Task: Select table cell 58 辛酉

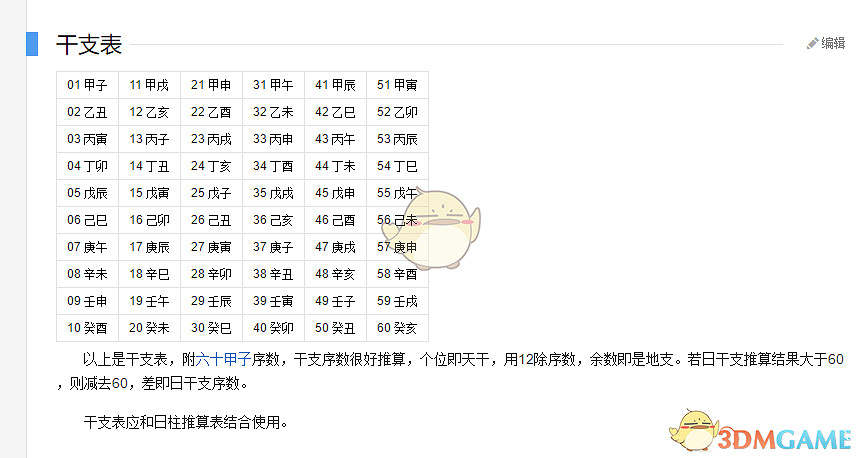Action: pyautogui.click(x=397, y=274)
